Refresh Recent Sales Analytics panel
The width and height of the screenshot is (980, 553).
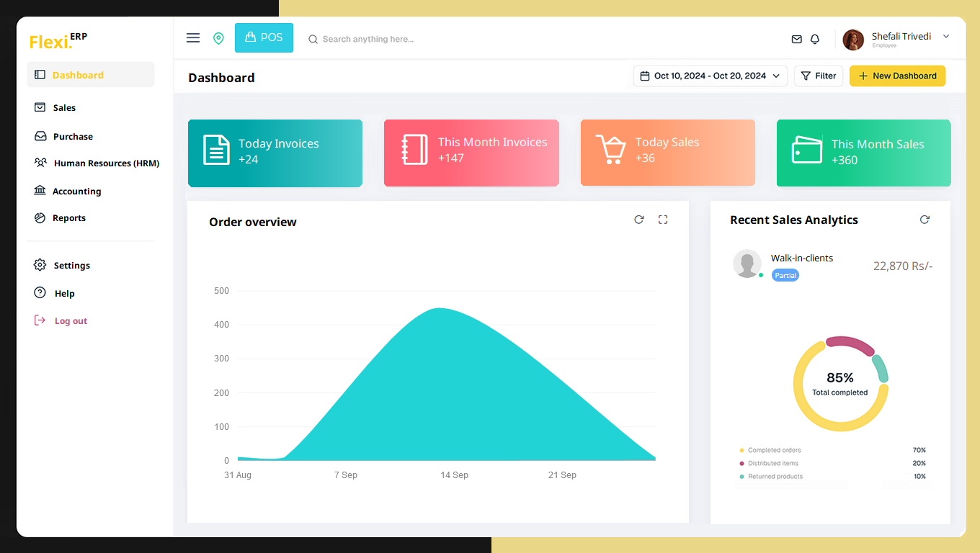click(925, 220)
